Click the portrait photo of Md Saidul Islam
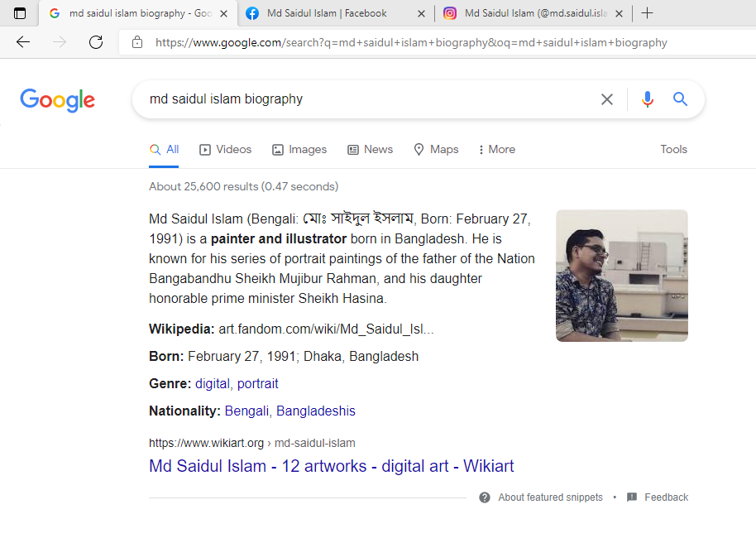This screenshot has width=756, height=543. 621,276
